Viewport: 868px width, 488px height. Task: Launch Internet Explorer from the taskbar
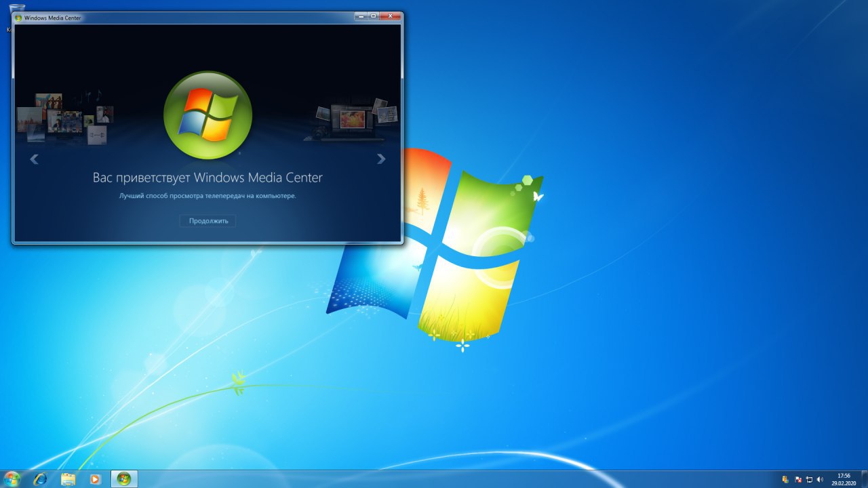41,479
